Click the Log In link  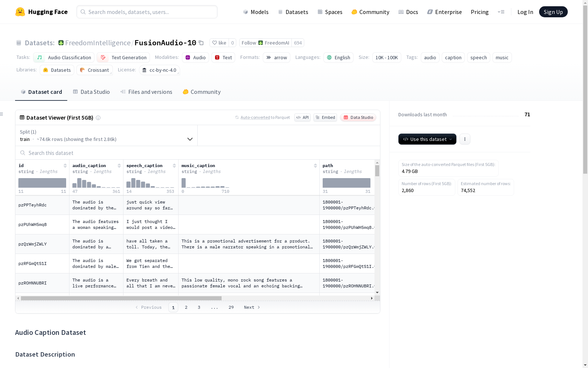tap(525, 12)
